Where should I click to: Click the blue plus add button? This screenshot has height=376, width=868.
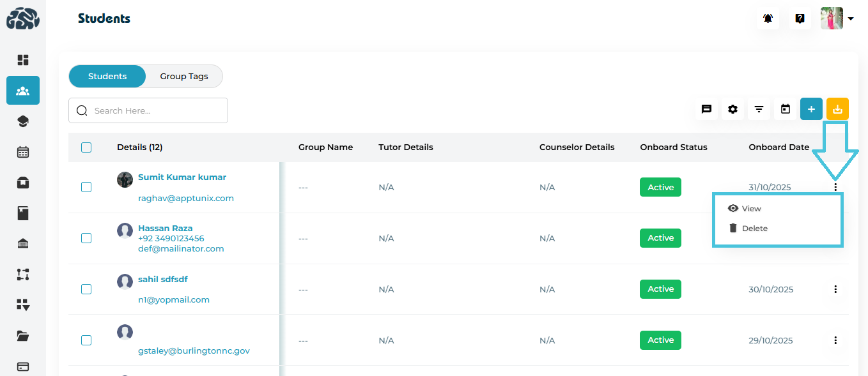(811, 109)
